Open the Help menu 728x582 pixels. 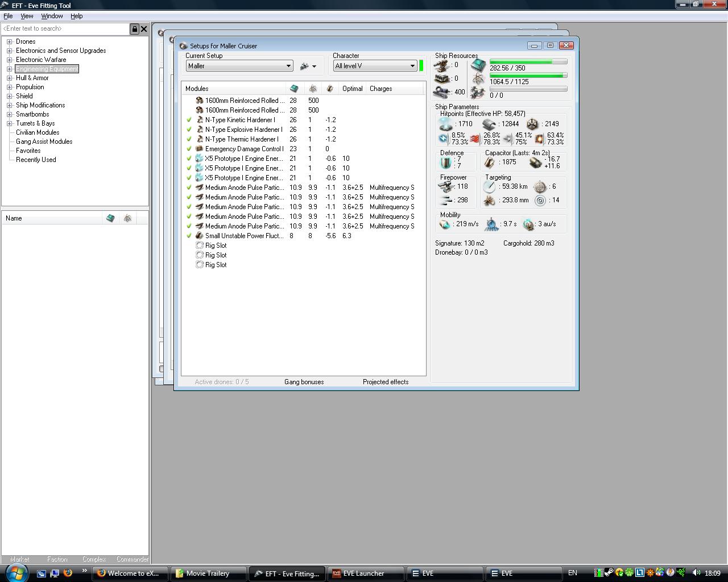point(76,16)
